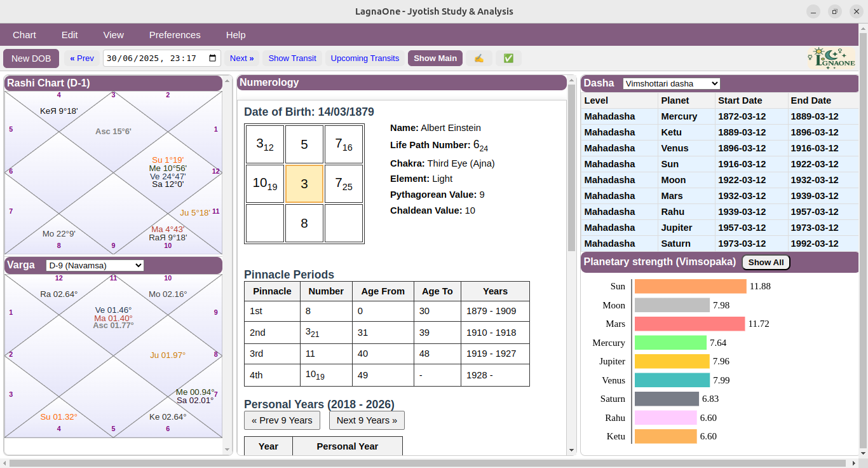Click the main window right vertical scrollbar
The width and height of the screenshot is (868, 468).
click(863, 242)
